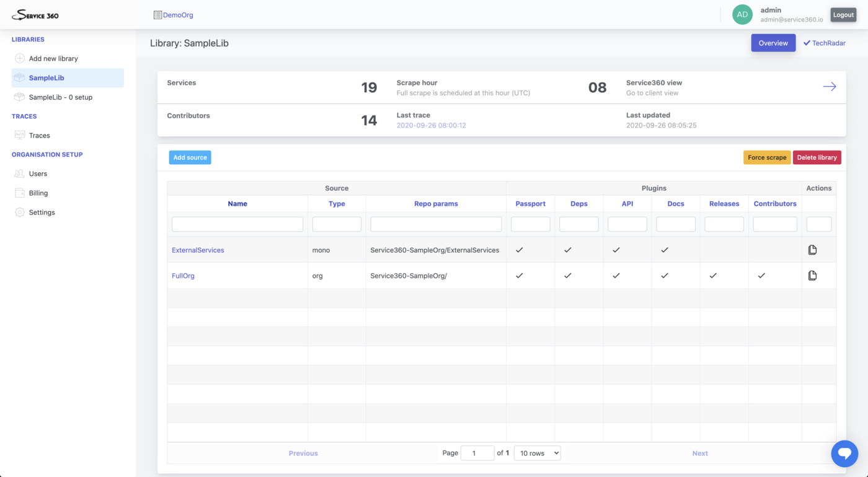Click the Traces monitor icon
Viewport: 868px width, 477px height.
coord(20,135)
